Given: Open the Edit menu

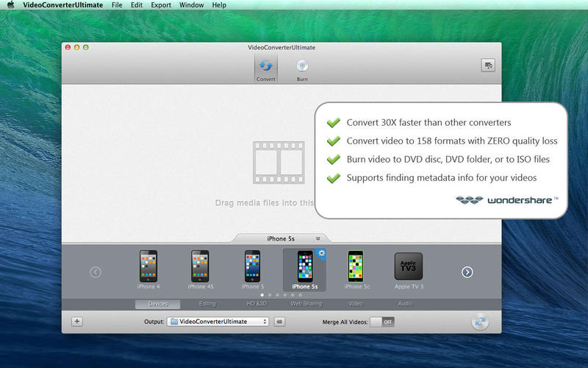Looking at the screenshot, I should click(x=137, y=5).
